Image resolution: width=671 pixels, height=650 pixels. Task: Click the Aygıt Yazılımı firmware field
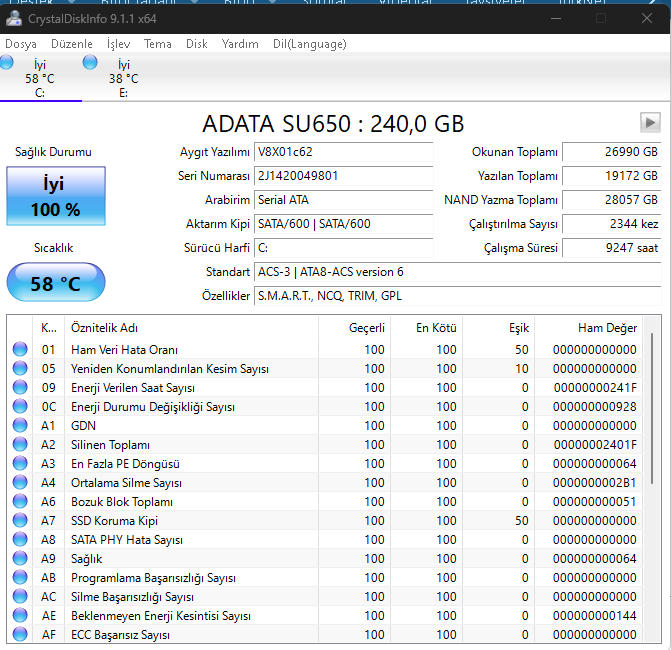[x=343, y=152]
